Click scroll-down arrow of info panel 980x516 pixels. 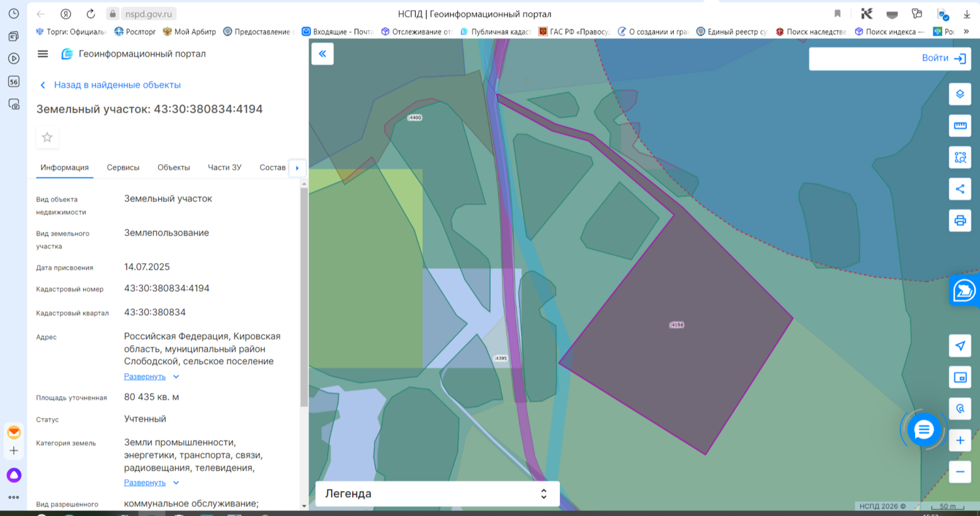click(x=304, y=505)
